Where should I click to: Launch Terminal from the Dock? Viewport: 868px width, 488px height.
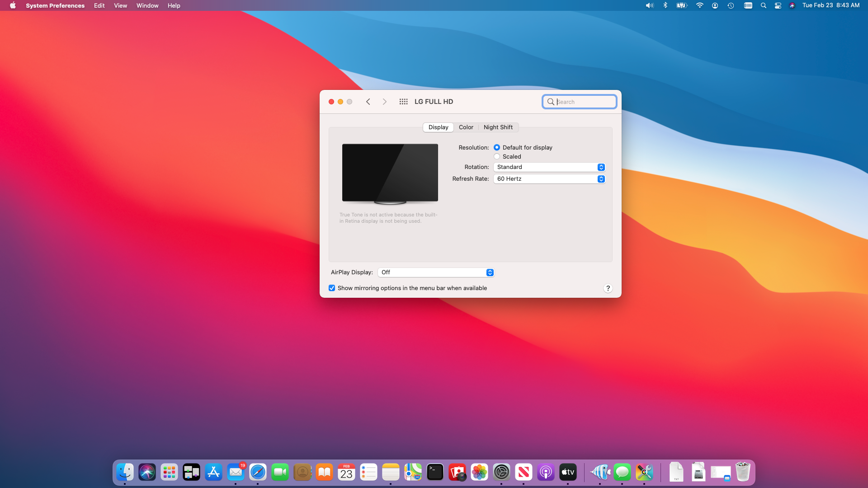click(435, 472)
